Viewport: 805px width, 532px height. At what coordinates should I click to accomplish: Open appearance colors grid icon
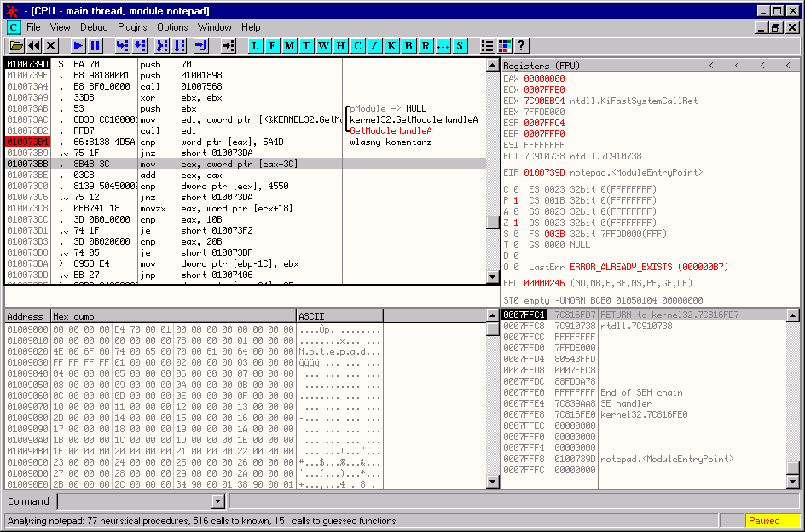pyautogui.click(x=504, y=46)
